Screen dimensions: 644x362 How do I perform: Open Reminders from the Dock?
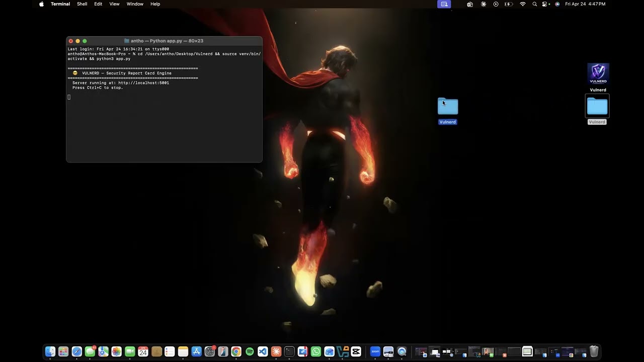pos(170,351)
